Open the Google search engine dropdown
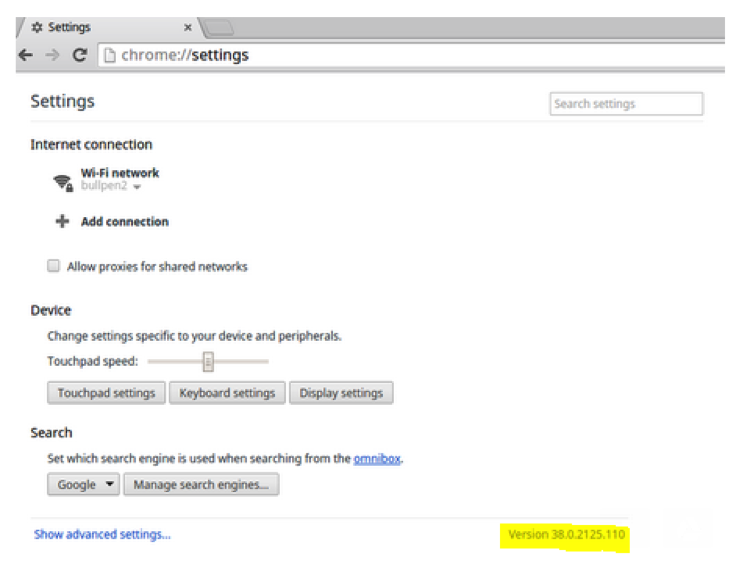Screen dimensions: 746x577 coord(83,485)
